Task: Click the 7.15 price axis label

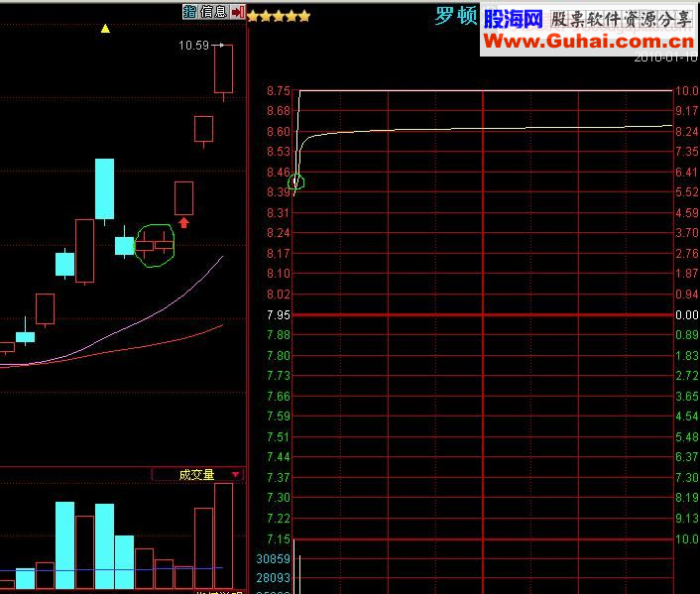Action: (279, 539)
